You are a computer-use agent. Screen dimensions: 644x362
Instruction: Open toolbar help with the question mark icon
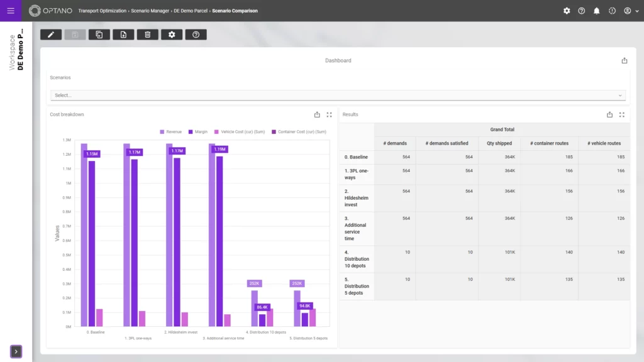tap(196, 35)
